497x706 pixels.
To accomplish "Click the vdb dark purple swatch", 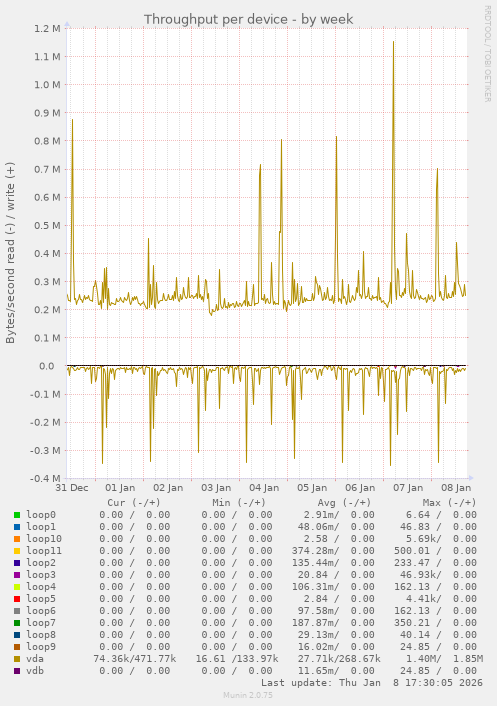I will tap(17, 671).
